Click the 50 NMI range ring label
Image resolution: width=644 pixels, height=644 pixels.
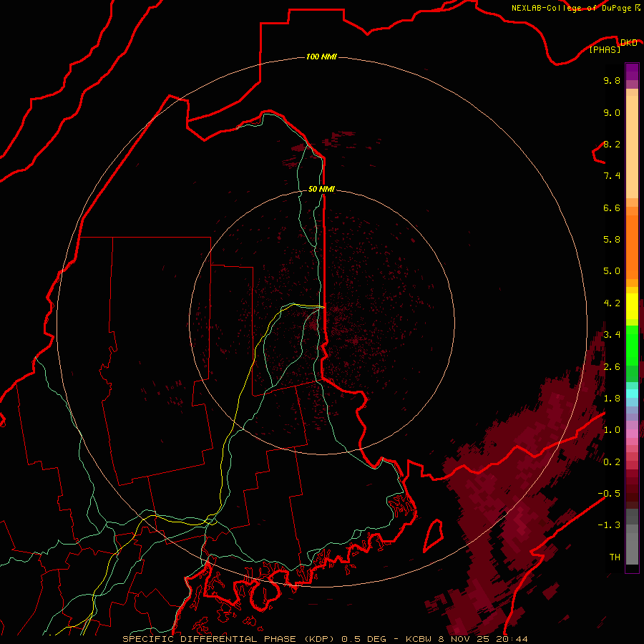click(x=321, y=189)
